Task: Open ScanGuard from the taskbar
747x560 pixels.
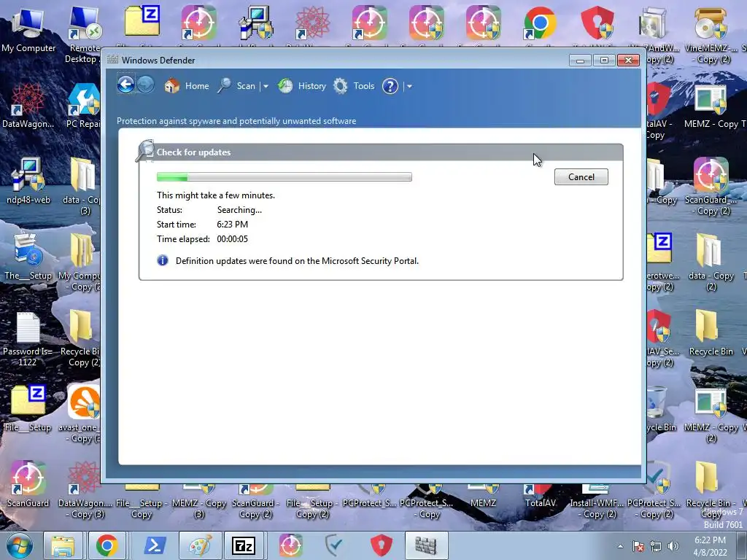Action: 290,545
